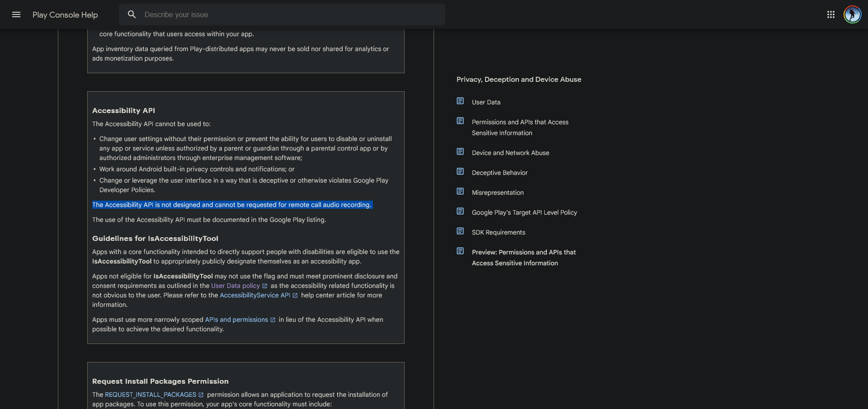Go to Device and Network Abuse article

pyautogui.click(x=510, y=153)
